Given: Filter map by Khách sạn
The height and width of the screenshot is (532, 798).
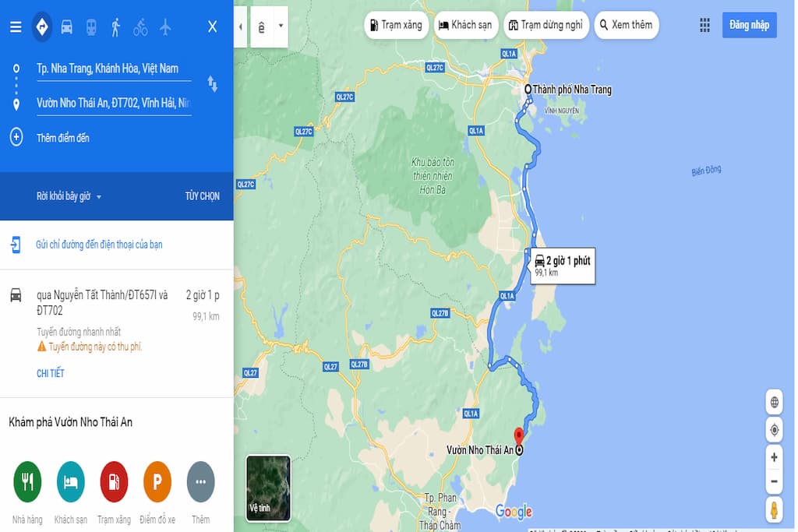Looking at the screenshot, I should (x=466, y=25).
